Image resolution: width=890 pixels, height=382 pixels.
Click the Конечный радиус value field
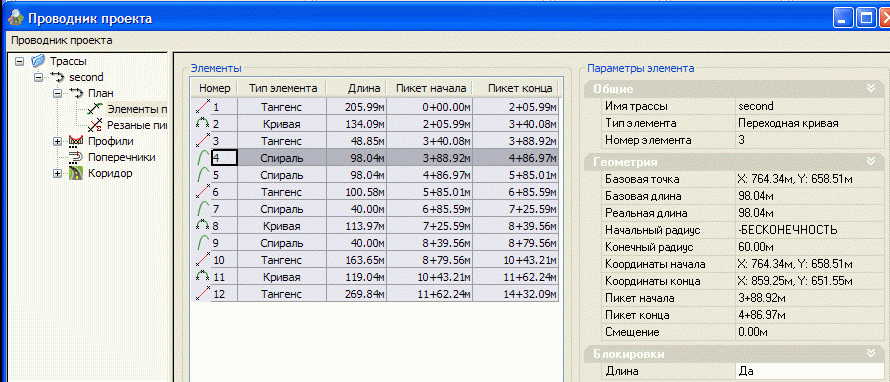(809, 247)
